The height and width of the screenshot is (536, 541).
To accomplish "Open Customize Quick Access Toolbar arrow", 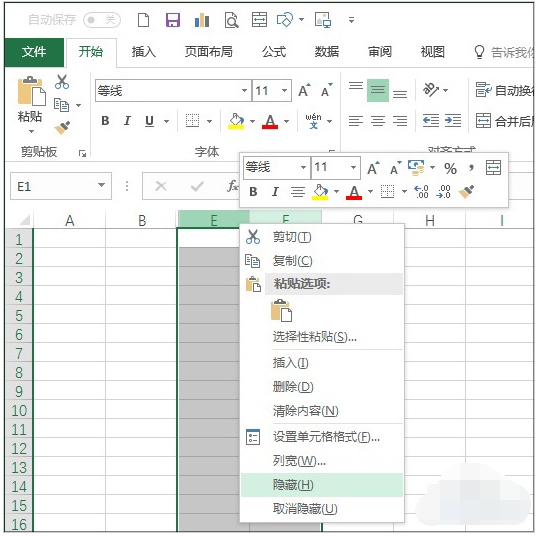I will click(351, 20).
